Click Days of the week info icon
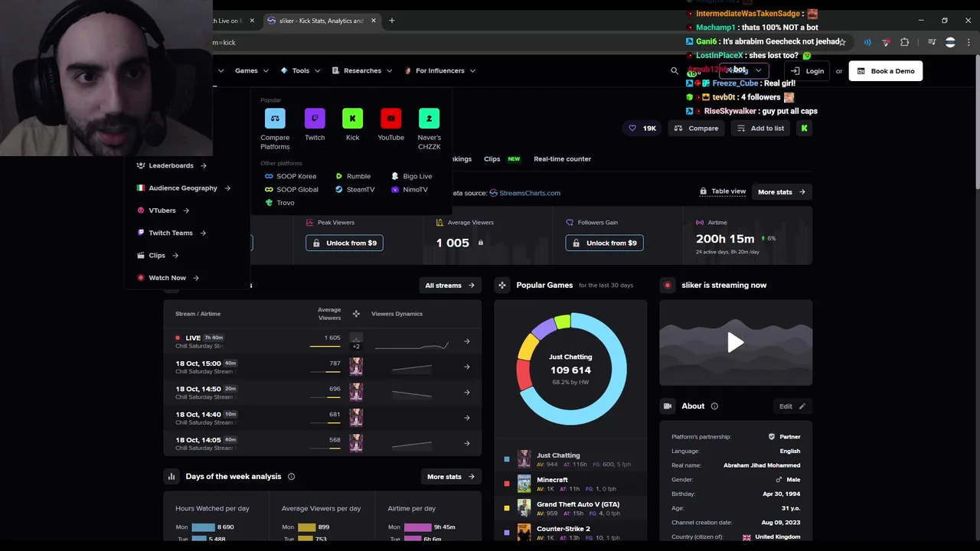Image resolution: width=980 pixels, height=551 pixels. coord(291,477)
